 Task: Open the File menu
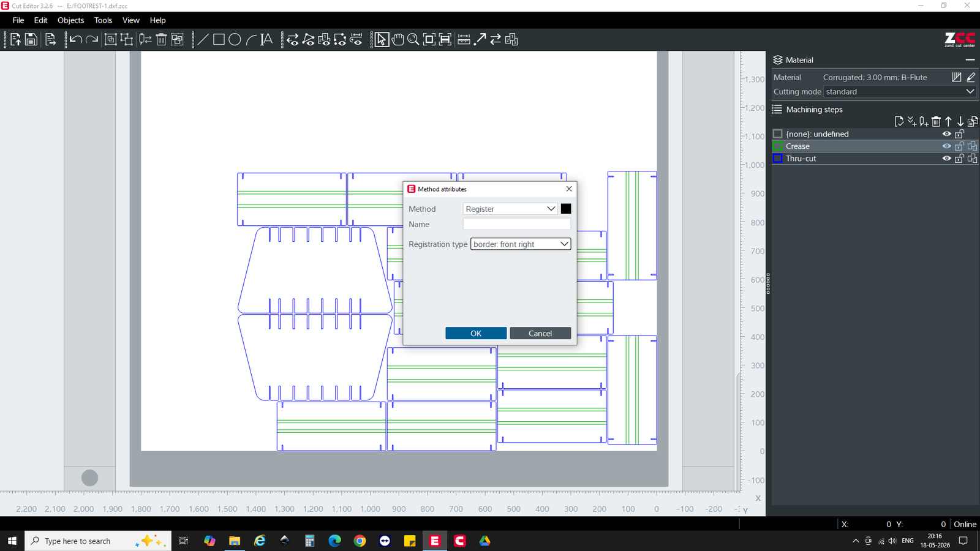(18, 20)
